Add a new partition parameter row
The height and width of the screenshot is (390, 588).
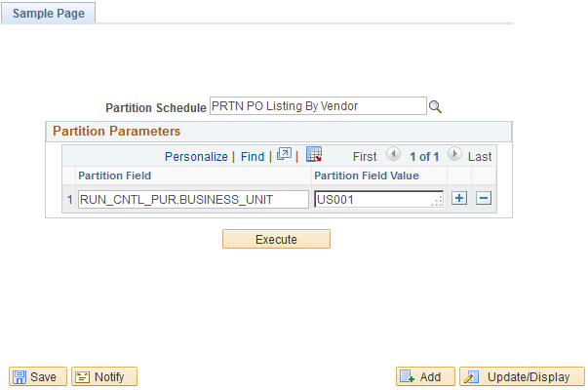[459, 198]
